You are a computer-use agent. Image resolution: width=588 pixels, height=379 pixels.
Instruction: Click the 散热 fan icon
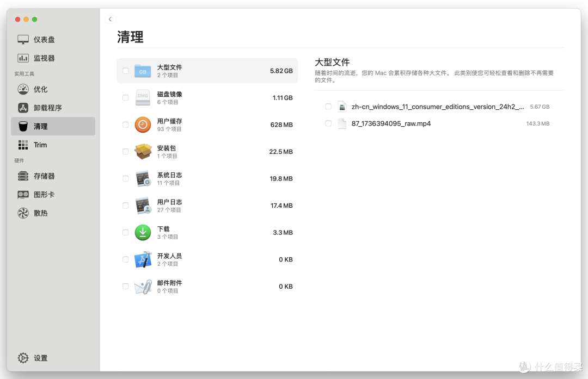23,213
